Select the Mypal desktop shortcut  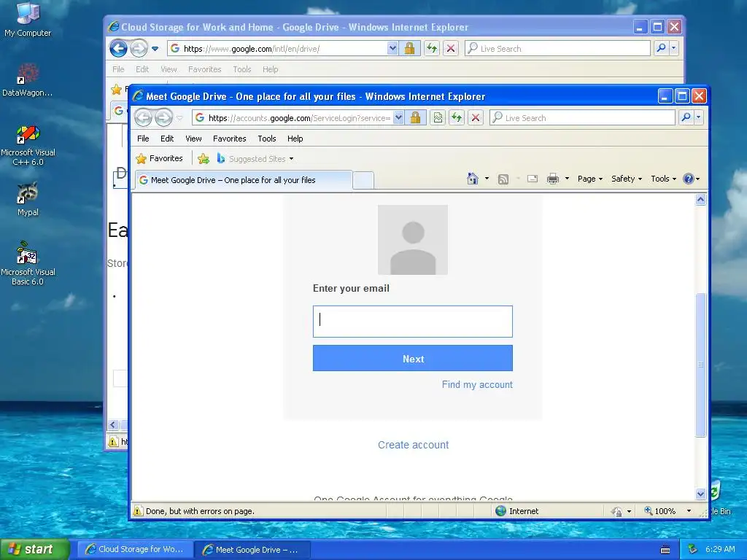click(28, 199)
